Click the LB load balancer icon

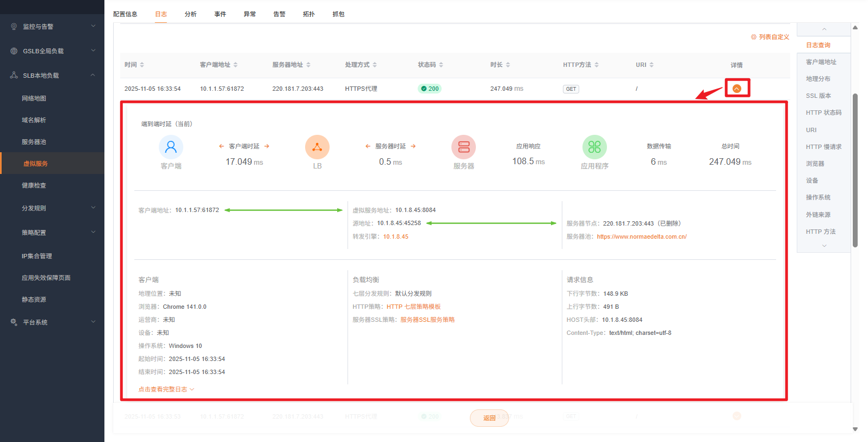[x=317, y=147]
